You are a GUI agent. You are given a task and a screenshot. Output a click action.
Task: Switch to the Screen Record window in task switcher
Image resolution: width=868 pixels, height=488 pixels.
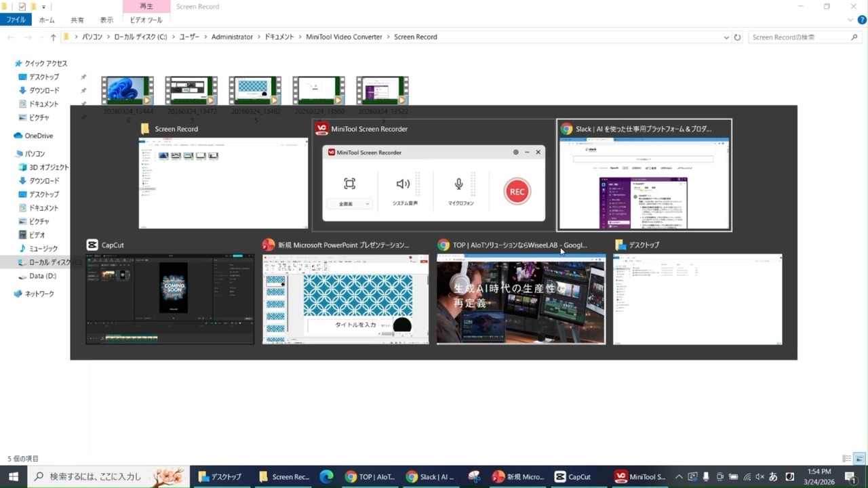pyautogui.click(x=223, y=183)
